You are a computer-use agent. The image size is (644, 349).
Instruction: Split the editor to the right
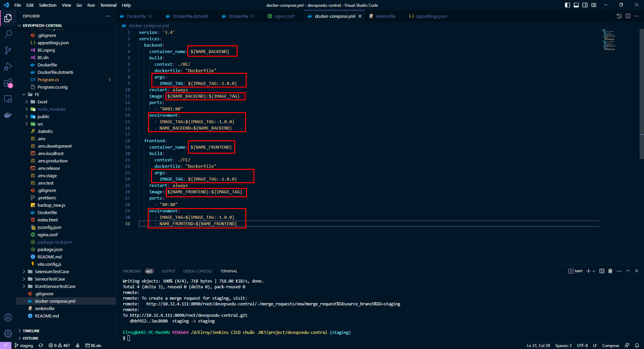628,16
